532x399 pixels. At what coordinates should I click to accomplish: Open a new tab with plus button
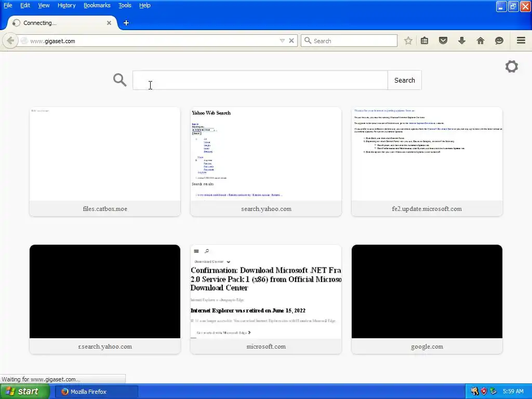(x=126, y=23)
